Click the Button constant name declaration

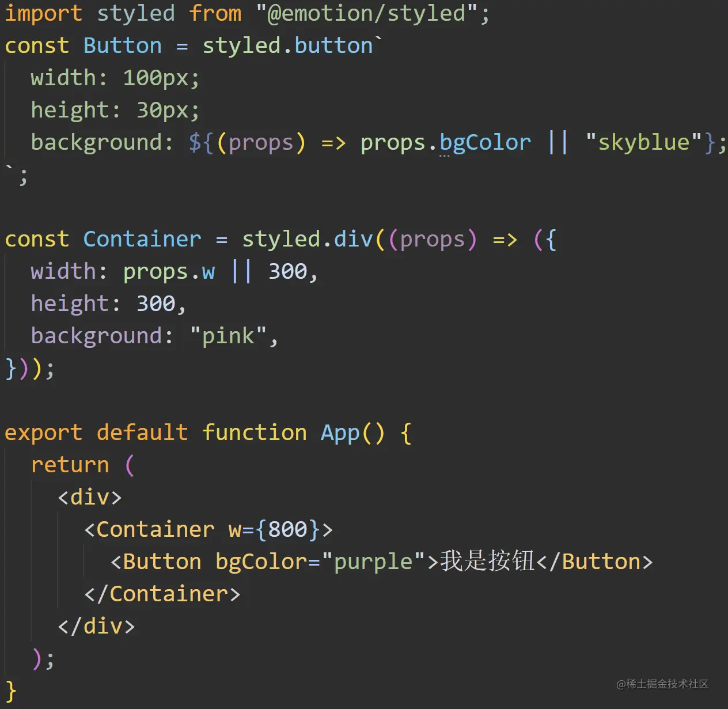pyautogui.click(x=123, y=46)
